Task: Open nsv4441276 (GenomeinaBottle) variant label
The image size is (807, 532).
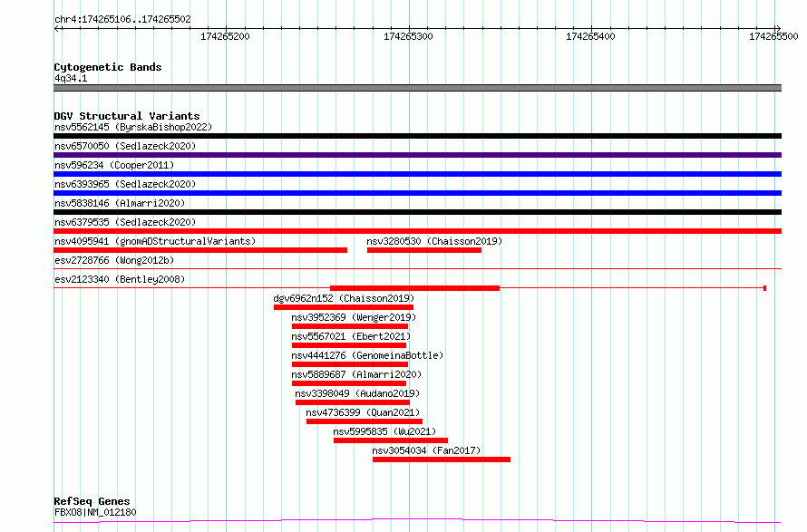Action: point(367,355)
